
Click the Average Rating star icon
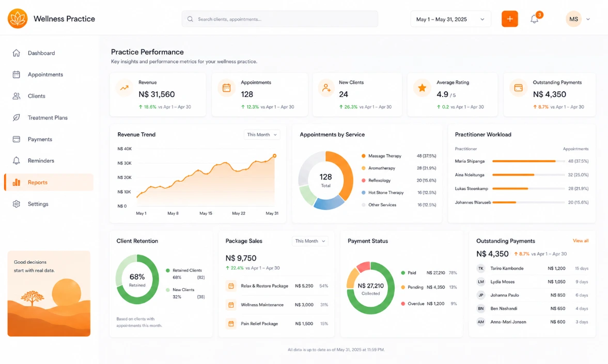(x=422, y=88)
